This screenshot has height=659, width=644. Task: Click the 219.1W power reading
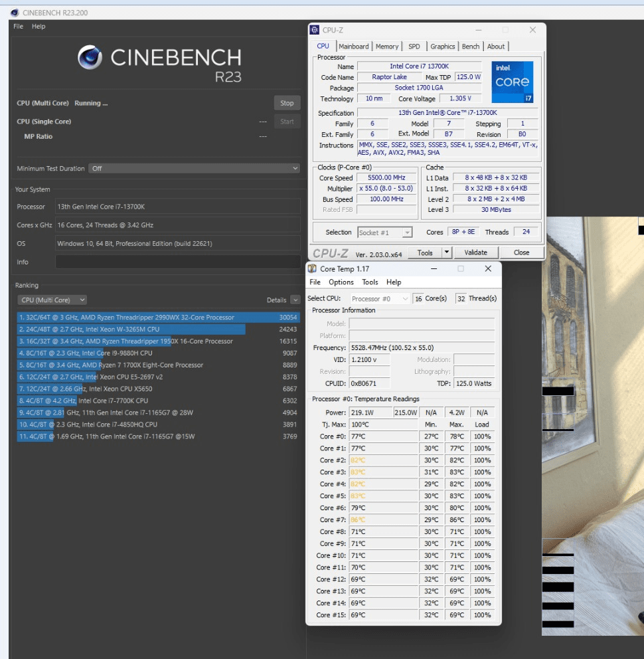click(x=370, y=413)
